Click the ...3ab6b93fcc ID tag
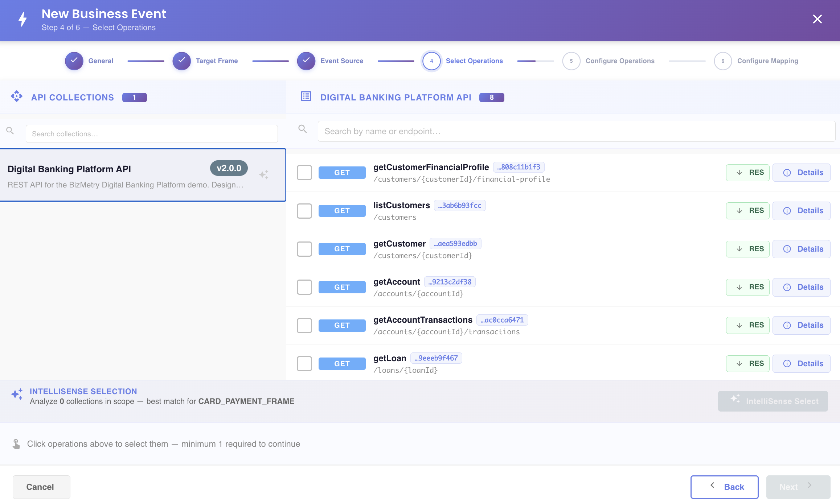 (459, 206)
